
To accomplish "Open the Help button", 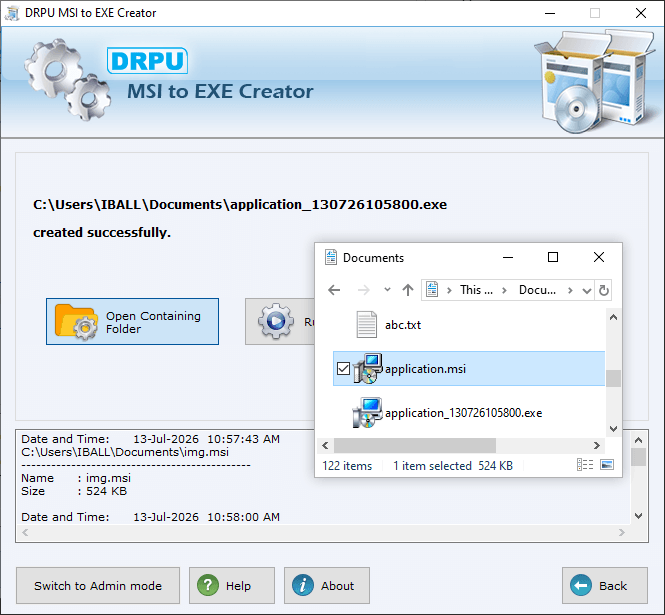I will coord(232,586).
